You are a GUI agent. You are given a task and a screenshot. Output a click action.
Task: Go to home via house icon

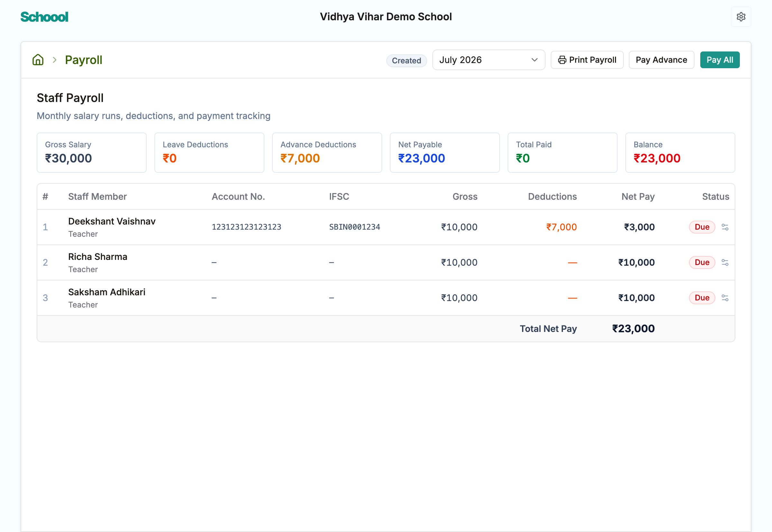[x=38, y=60]
